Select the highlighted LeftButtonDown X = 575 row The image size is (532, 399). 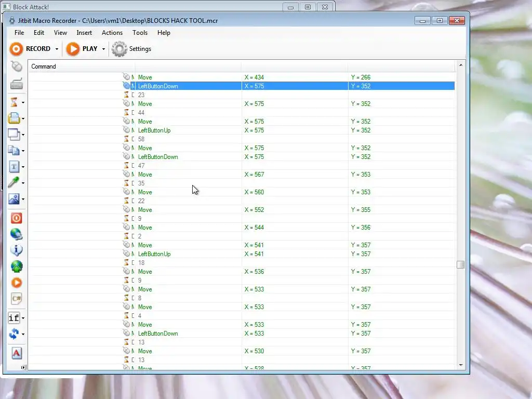click(241, 86)
